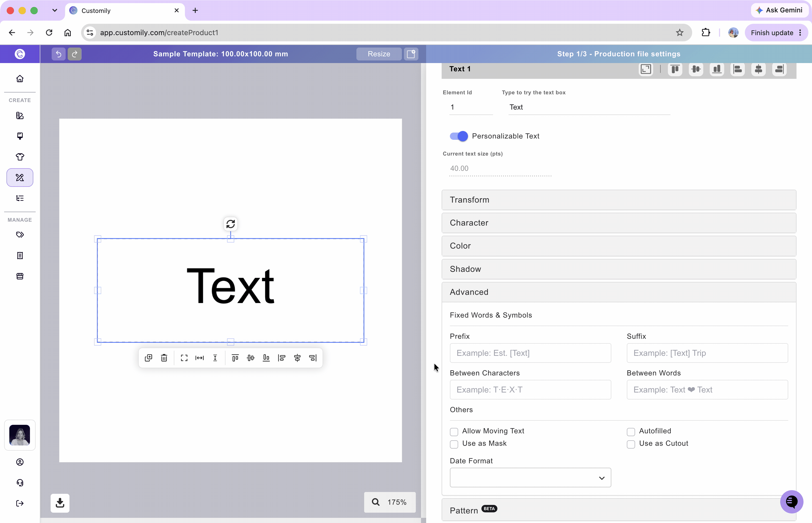This screenshot has height=523, width=812.
Task: Open the support headset sidebar icon
Action: pyautogui.click(x=20, y=483)
